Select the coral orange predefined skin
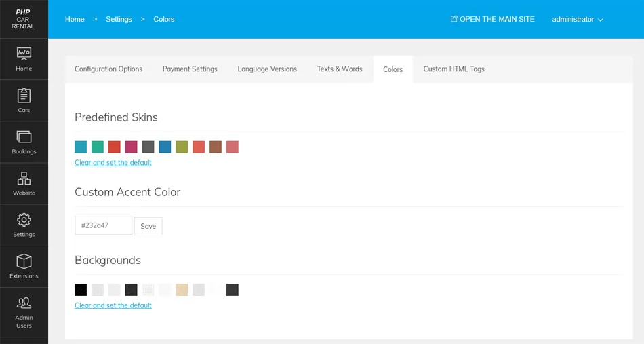 (x=199, y=147)
